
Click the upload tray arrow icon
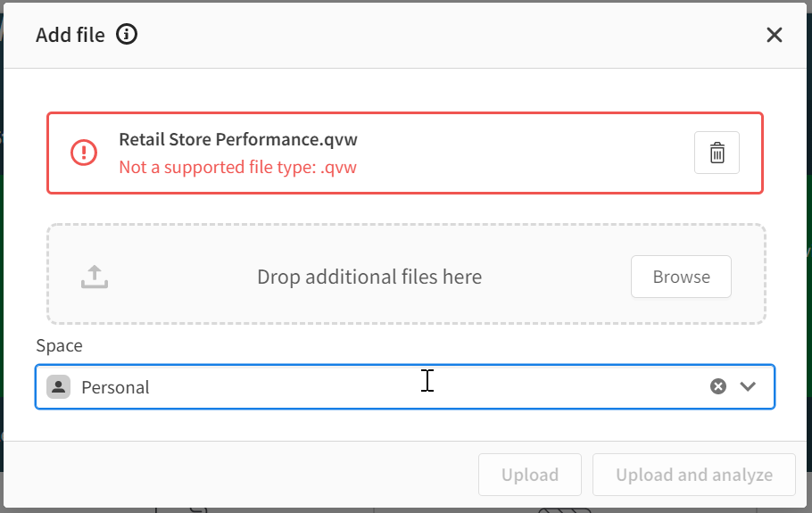(x=95, y=277)
